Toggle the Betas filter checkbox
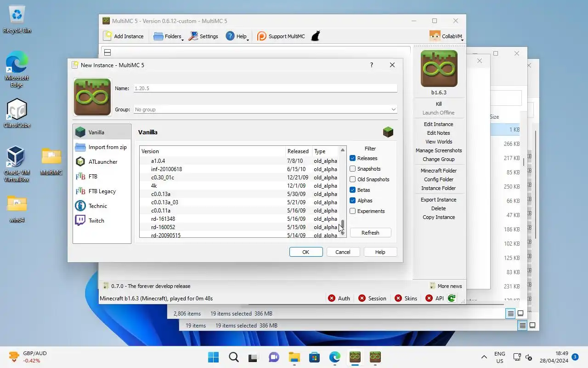 pyautogui.click(x=353, y=190)
